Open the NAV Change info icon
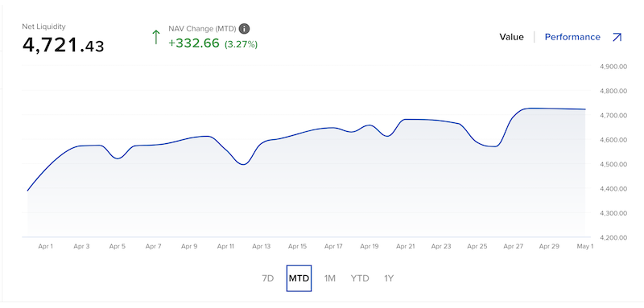 [245, 29]
